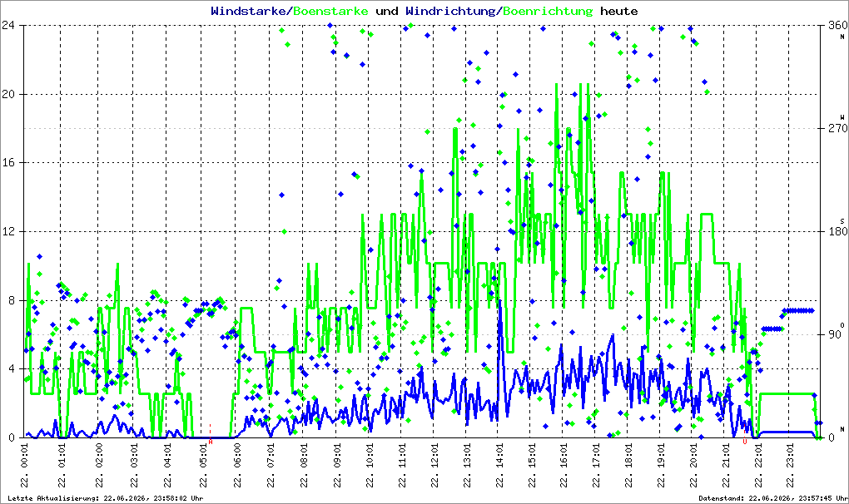
Task: Click the 12 value on the left wind-speed axis
Action: pyautogui.click(x=8, y=231)
